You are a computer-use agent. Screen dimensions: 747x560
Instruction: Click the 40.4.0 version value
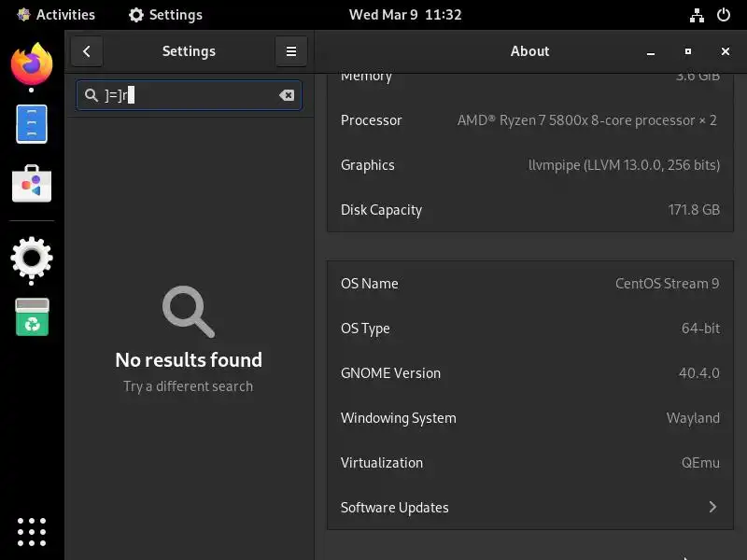click(x=698, y=372)
